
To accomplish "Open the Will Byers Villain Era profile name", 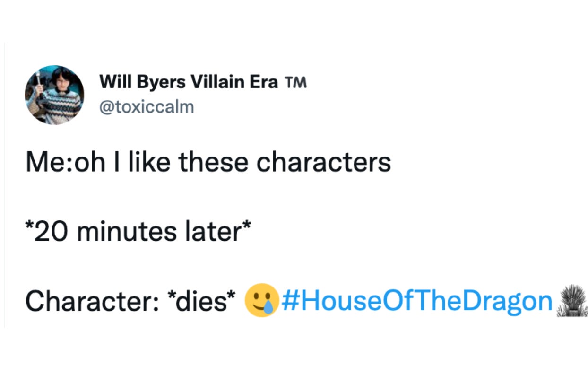I will point(189,83).
